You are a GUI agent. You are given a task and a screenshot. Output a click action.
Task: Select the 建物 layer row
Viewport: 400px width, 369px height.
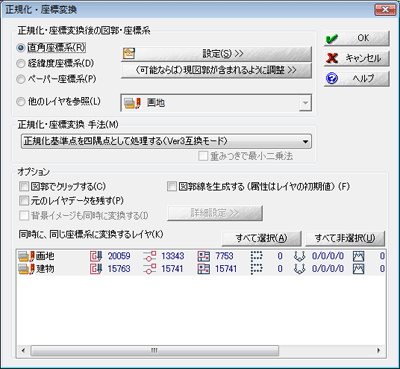(201, 269)
